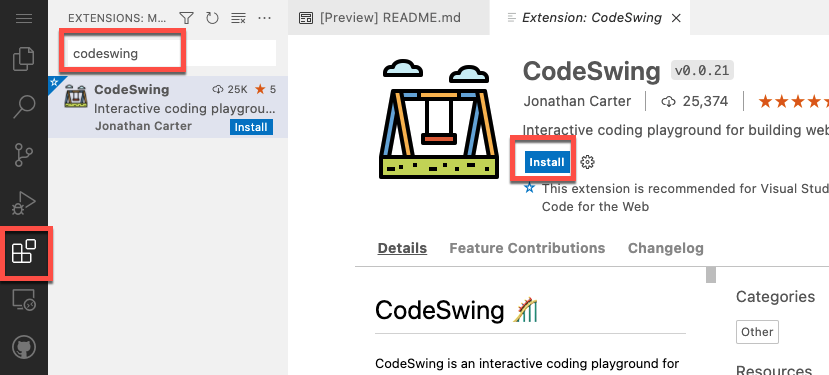829x375 pixels.
Task: Open the Run and Debug view
Action: [x=24, y=203]
